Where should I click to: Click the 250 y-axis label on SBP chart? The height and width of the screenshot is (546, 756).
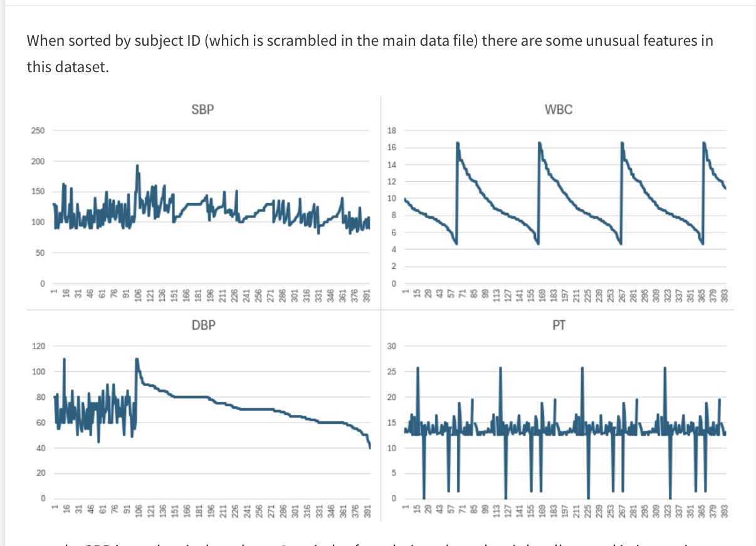click(x=38, y=130)
